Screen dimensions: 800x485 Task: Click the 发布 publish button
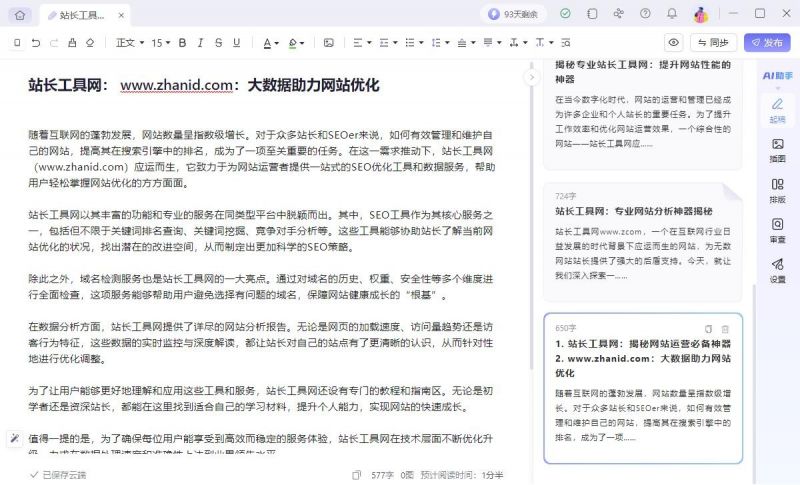click(x=767, y=43)
